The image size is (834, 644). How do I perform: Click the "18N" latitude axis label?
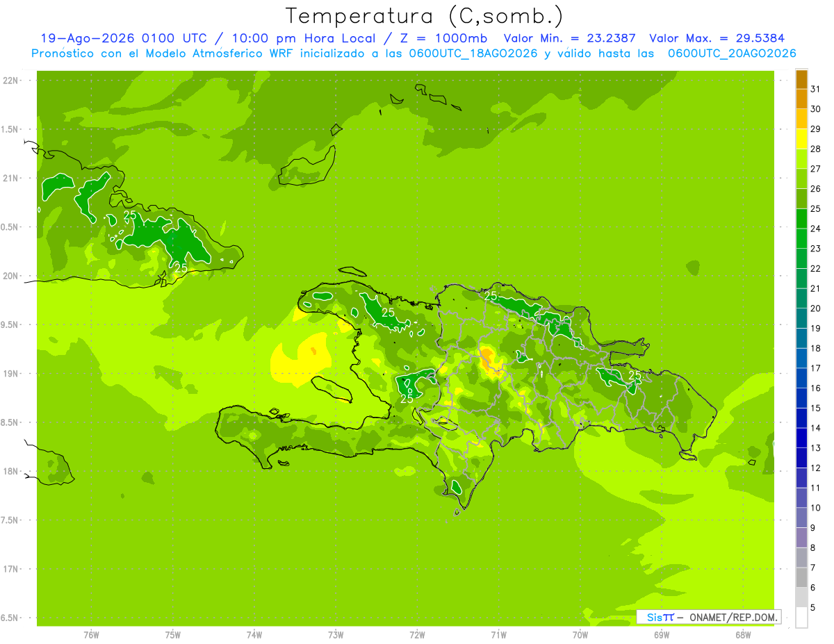10,471
